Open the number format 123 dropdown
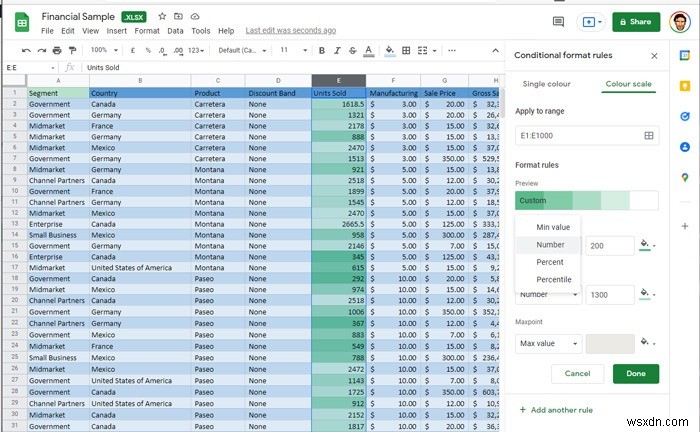The height and width of the screenshot is (432, 700). pos(196,50)
